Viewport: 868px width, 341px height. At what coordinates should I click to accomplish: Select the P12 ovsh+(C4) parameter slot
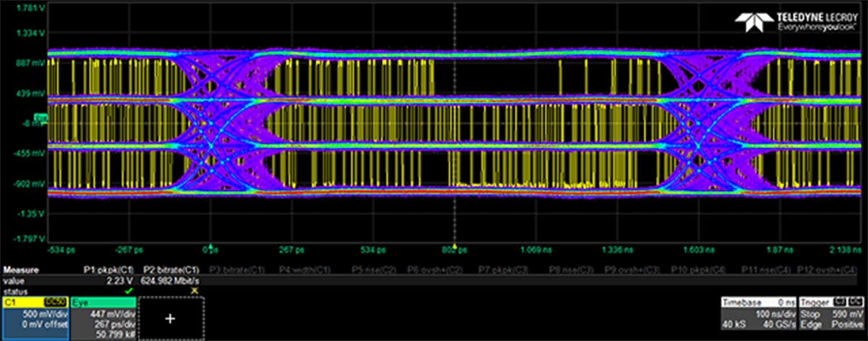(831, 269)
